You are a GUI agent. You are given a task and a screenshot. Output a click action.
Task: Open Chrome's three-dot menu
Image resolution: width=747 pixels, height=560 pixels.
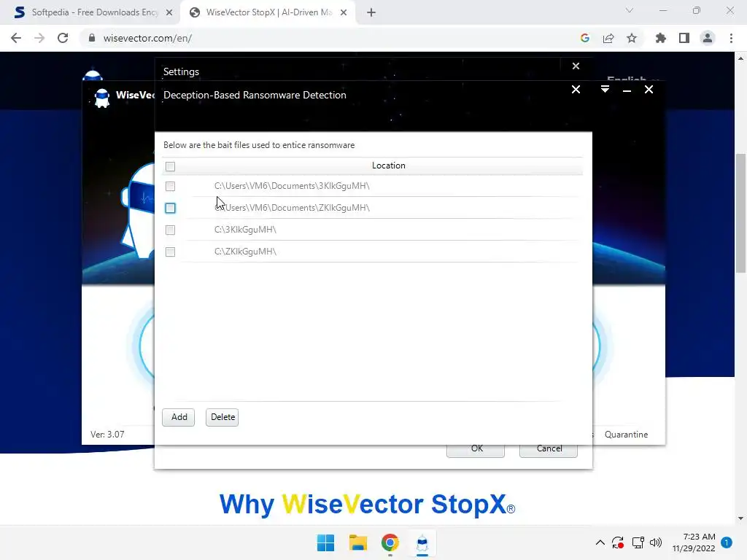click(731, 38)
